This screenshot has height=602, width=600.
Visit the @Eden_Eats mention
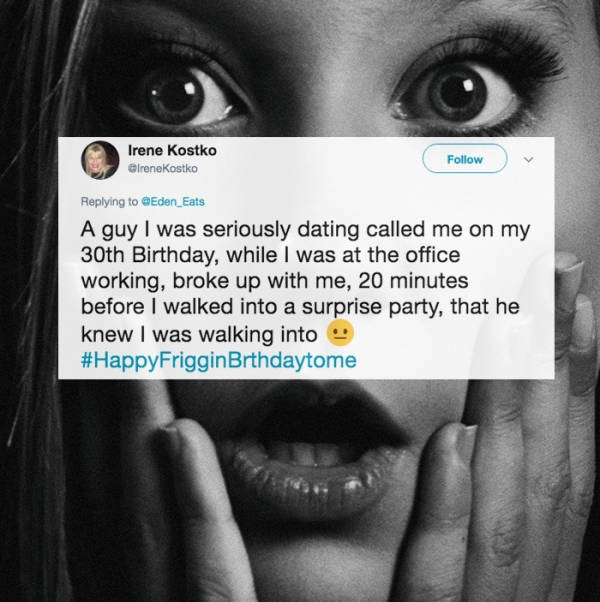pos(173,202)
